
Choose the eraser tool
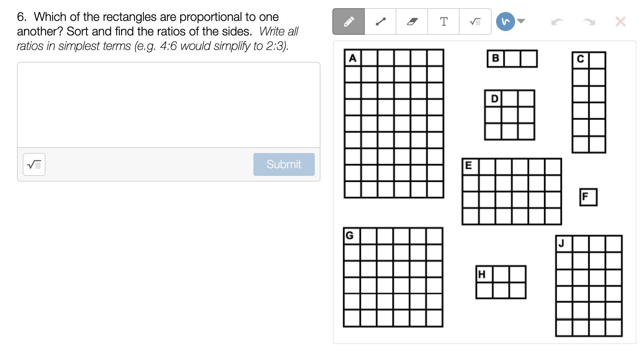click(x=412, y=22)
